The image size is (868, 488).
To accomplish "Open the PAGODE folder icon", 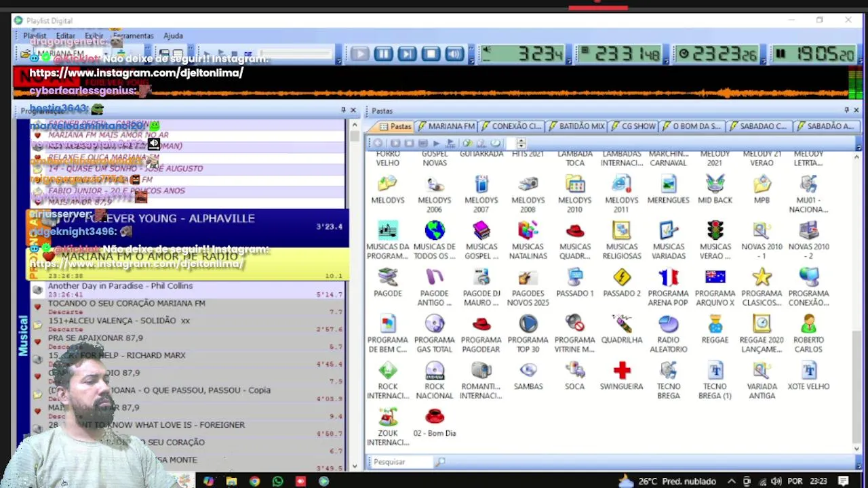I will click(388, 283).
